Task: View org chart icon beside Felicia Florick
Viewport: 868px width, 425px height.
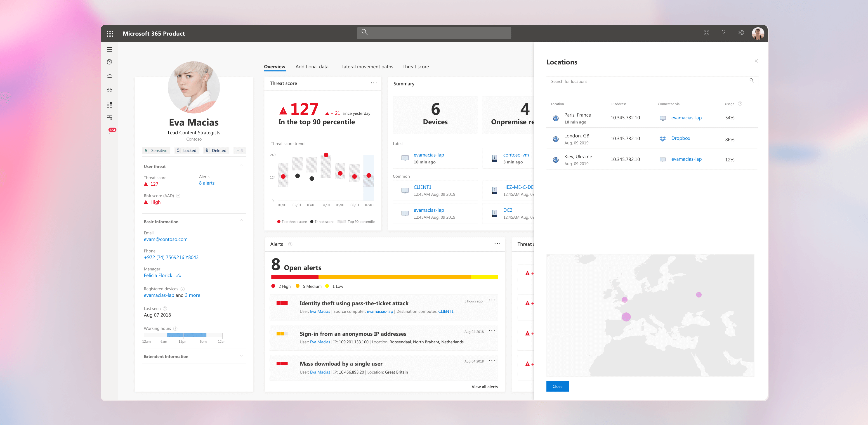Action: [x=178, y=275]
